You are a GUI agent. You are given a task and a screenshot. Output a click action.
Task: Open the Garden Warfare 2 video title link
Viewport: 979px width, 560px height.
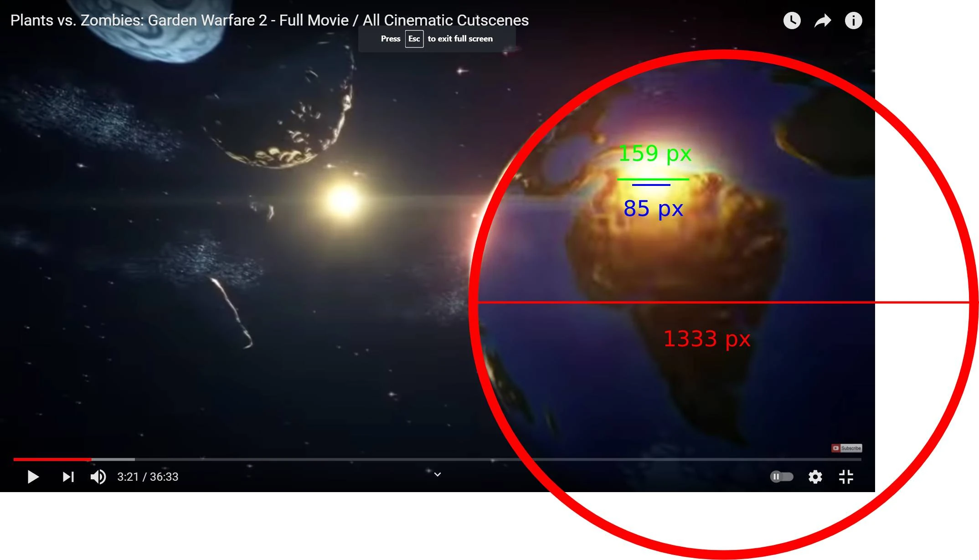point(269,21)
